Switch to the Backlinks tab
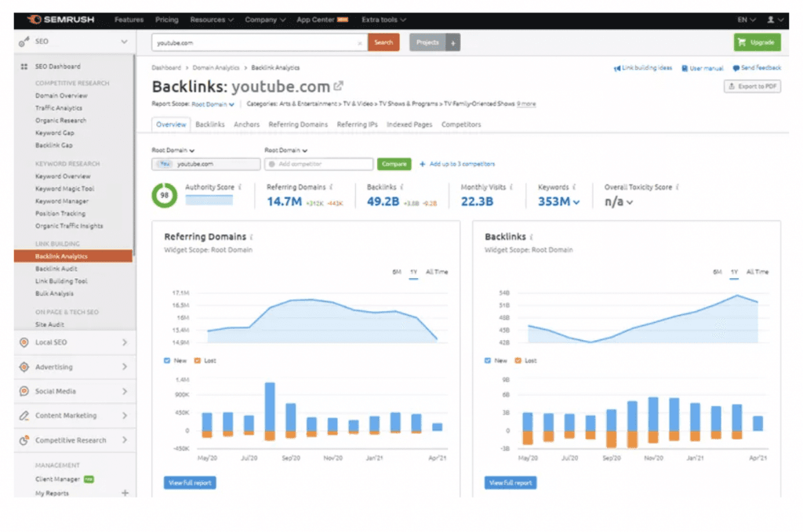This screenshot has height=532, width=803. pos(210,125)
